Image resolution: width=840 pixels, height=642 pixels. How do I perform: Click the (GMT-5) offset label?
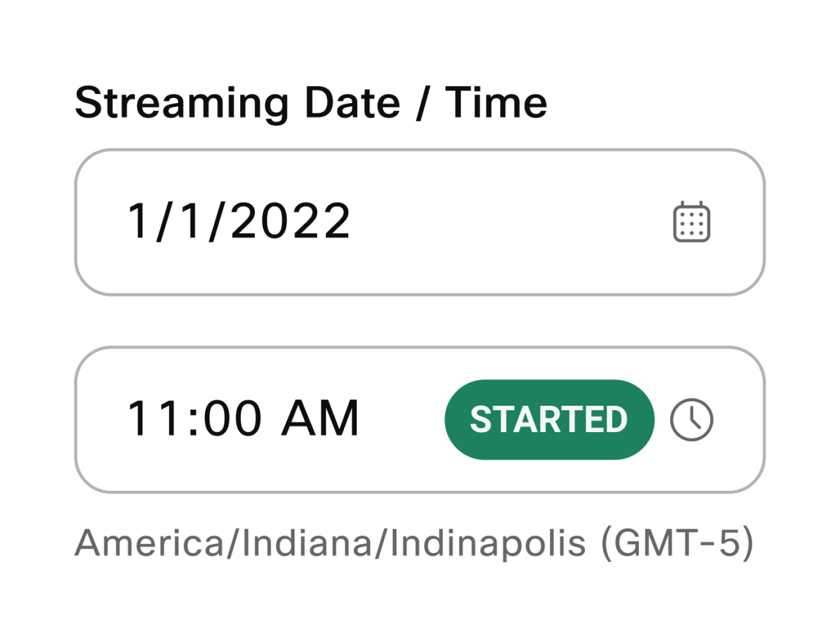677,543
